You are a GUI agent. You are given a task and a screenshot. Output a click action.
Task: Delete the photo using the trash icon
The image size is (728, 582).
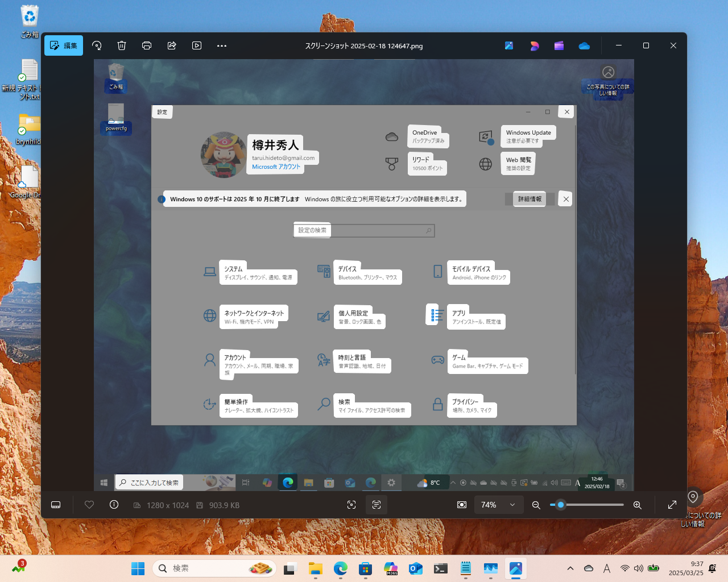[122, 45]
